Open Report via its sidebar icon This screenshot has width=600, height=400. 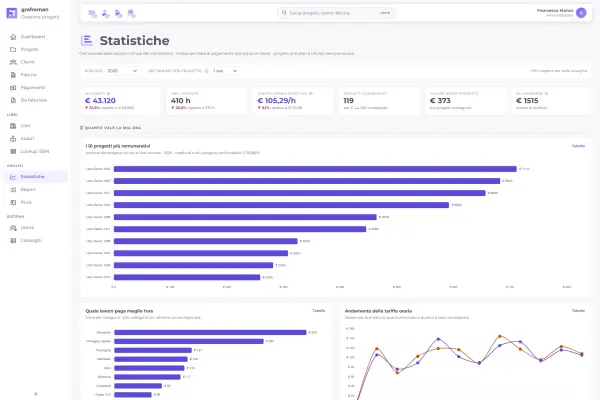[x=13, y=189]
